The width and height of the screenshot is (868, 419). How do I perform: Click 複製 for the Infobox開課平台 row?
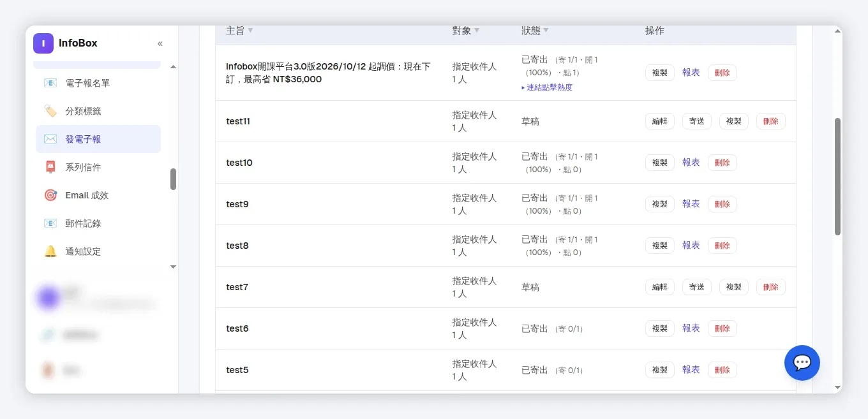[659, 73]
